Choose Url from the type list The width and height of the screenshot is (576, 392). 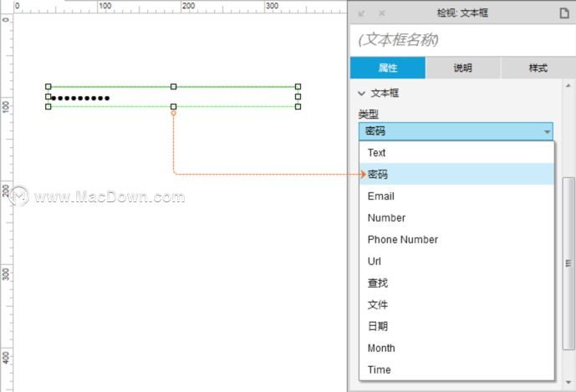456,261
